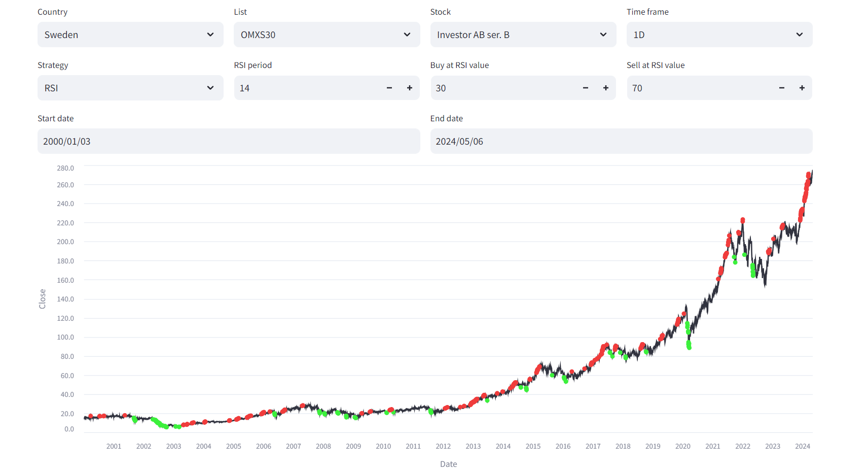Screen dimensions: 868x472
Task: Click the End date field 2024/05/06
Action: click(621, 141)
